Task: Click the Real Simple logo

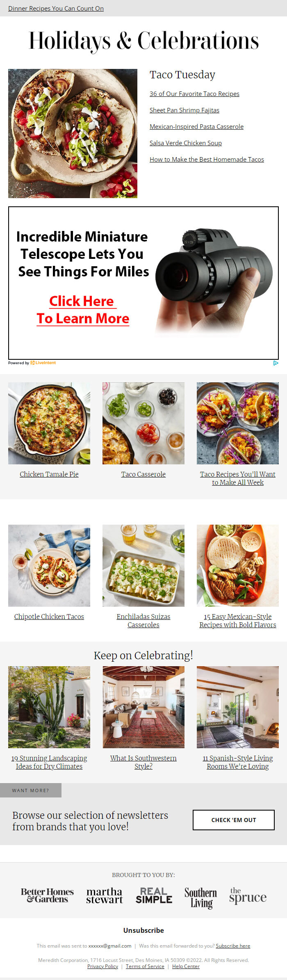Action: (154, 895)
